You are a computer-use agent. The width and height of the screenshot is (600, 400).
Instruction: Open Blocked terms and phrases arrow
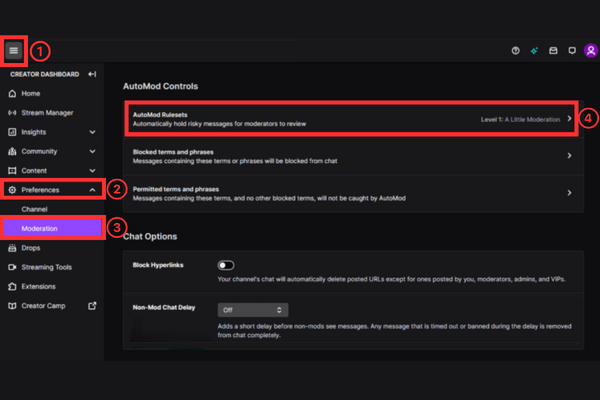pos(569,156)
